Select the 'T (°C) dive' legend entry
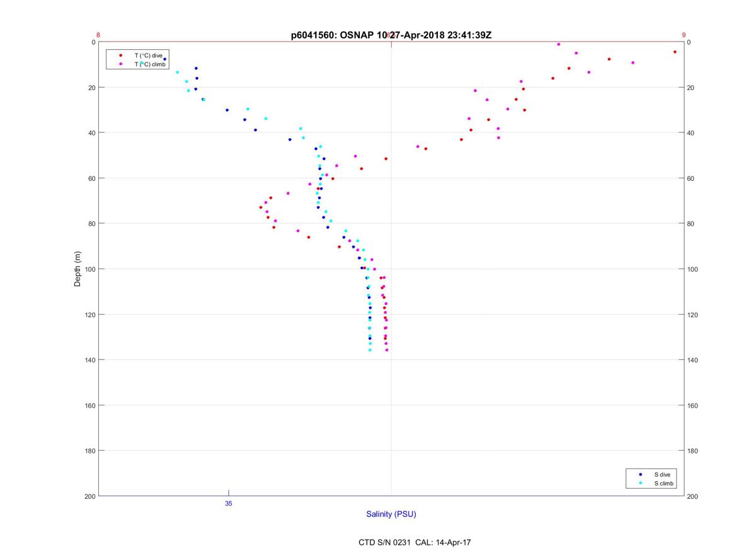The width and height of the screenshot is (756, 558). click(x=149, y=55)
